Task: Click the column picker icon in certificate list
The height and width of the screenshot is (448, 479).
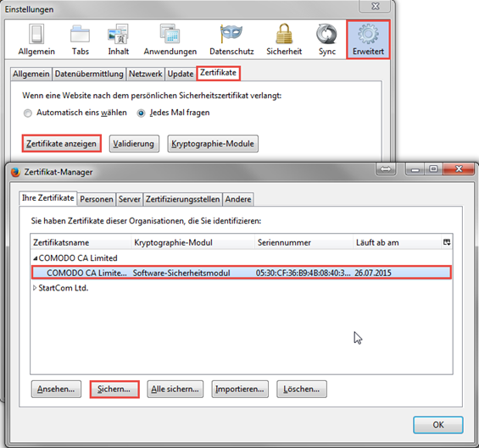Action: pos(447,242)
